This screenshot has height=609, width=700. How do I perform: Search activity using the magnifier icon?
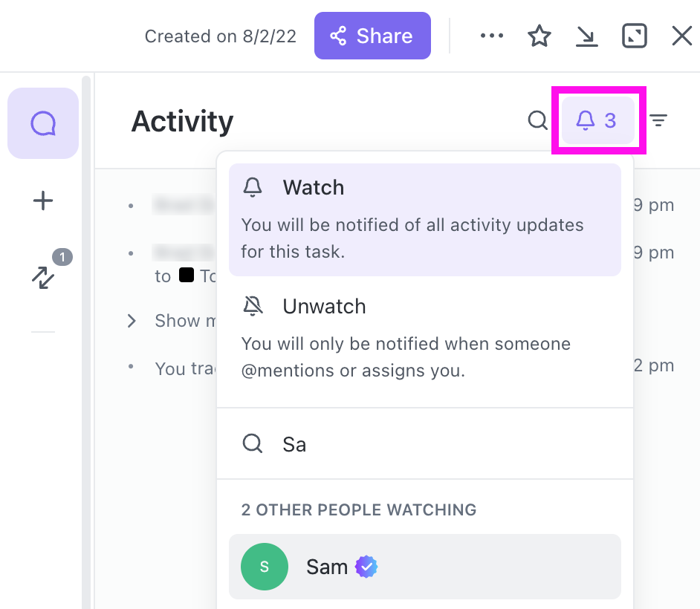[537, 120]
